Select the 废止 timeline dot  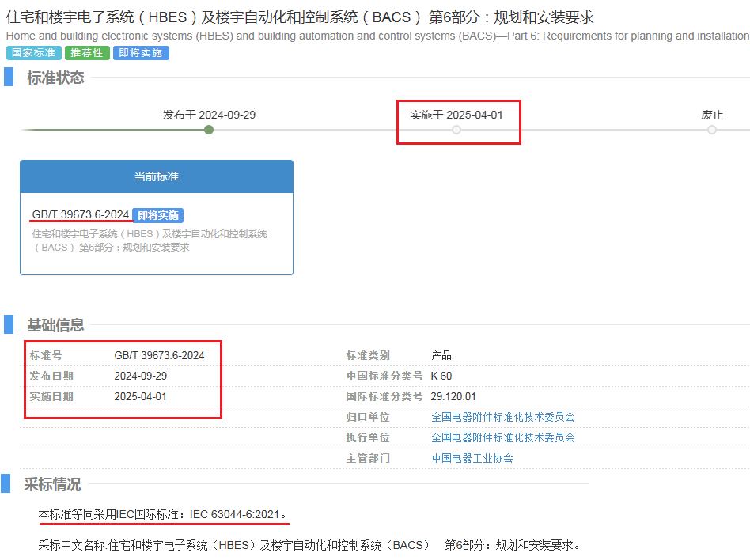point(712,130)
